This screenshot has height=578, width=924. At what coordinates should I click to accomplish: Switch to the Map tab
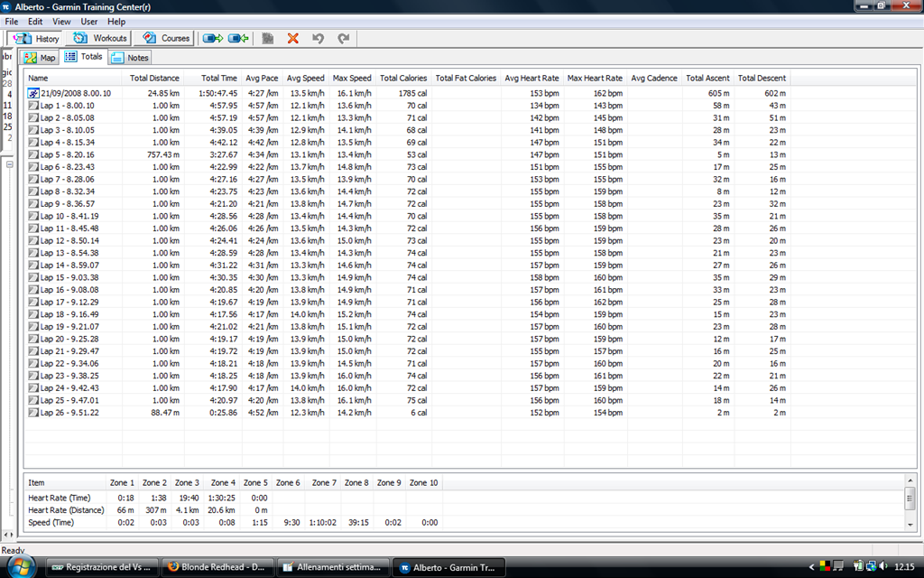click(40, 57)
